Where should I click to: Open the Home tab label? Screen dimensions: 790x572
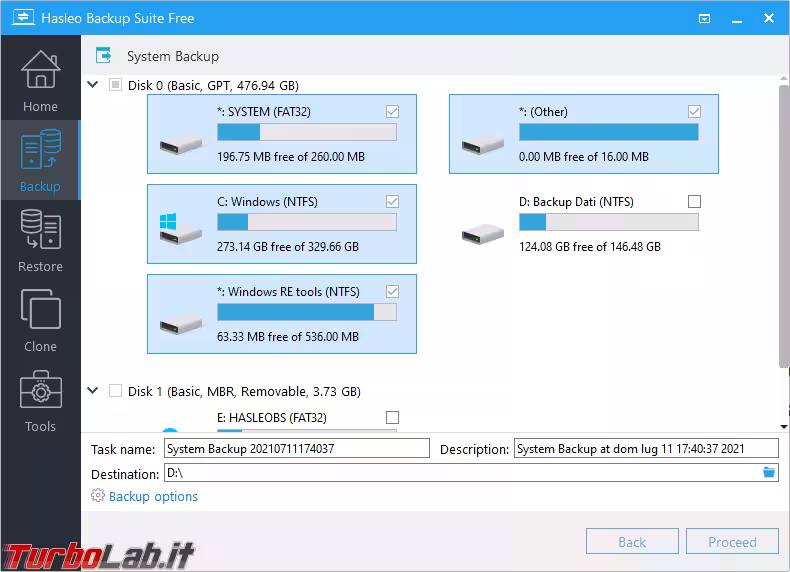click(x=40, y=106)
